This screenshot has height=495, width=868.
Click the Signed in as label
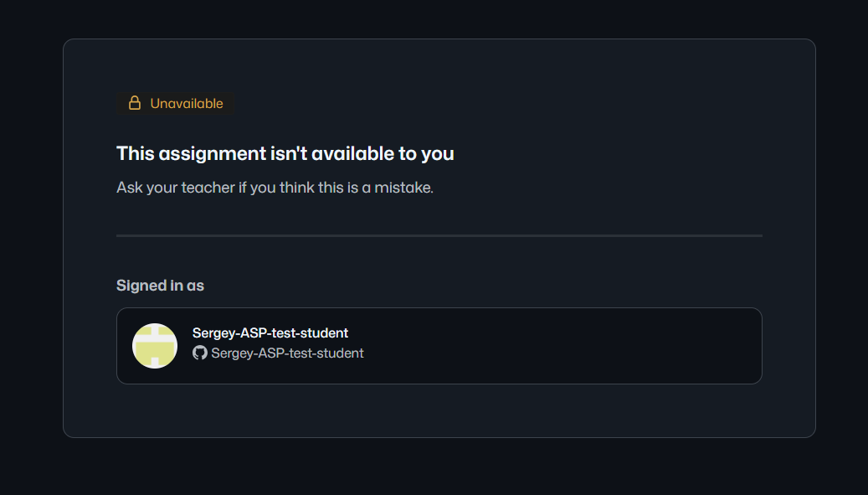[160, 285]
